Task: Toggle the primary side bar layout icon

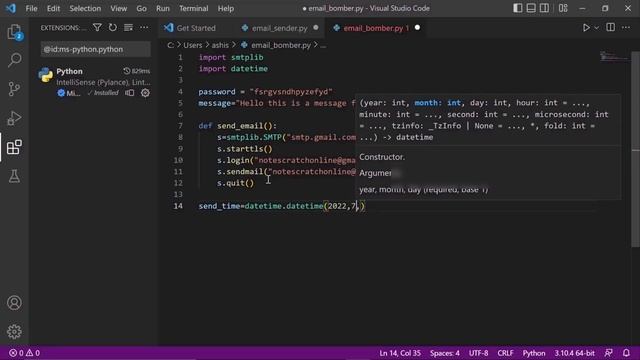Action: point(518,8)
